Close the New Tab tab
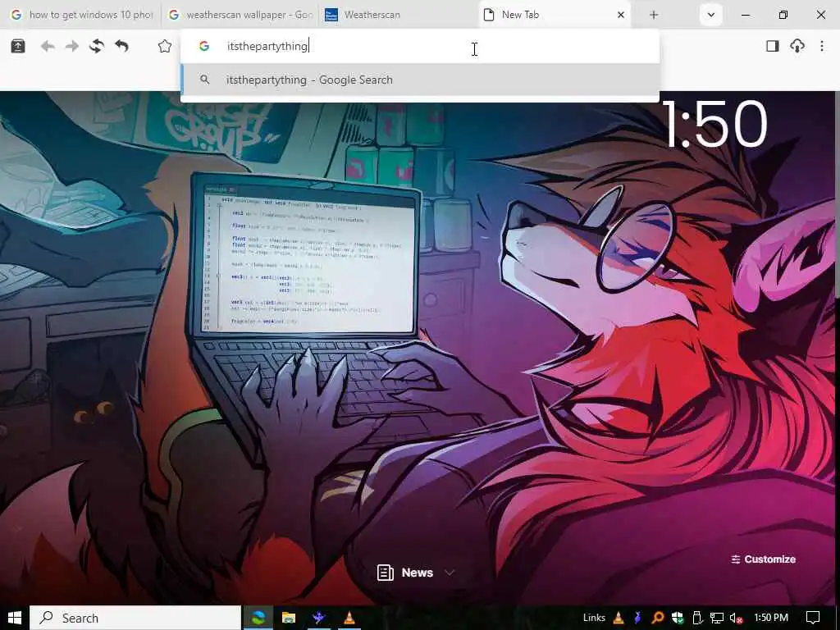The width and height of the screenshot is (840, 630). tap(621, 15)
